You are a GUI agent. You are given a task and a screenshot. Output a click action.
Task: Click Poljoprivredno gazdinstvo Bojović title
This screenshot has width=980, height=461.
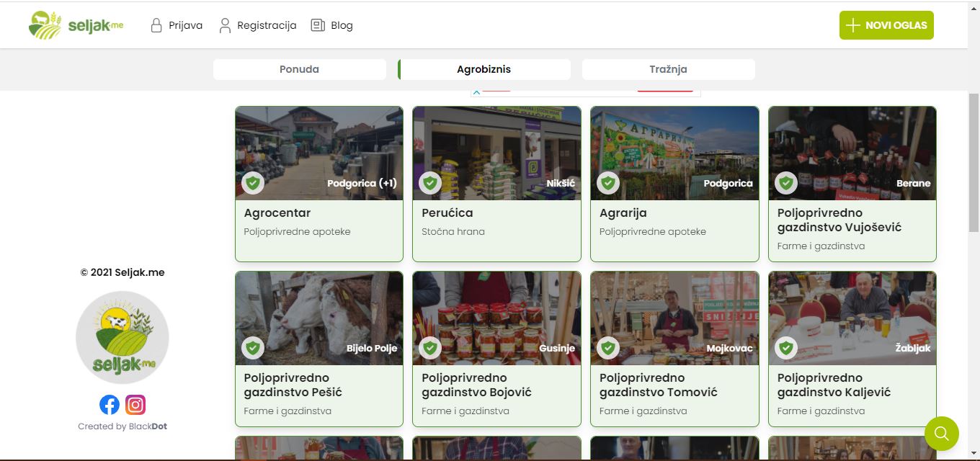(476, 385)
